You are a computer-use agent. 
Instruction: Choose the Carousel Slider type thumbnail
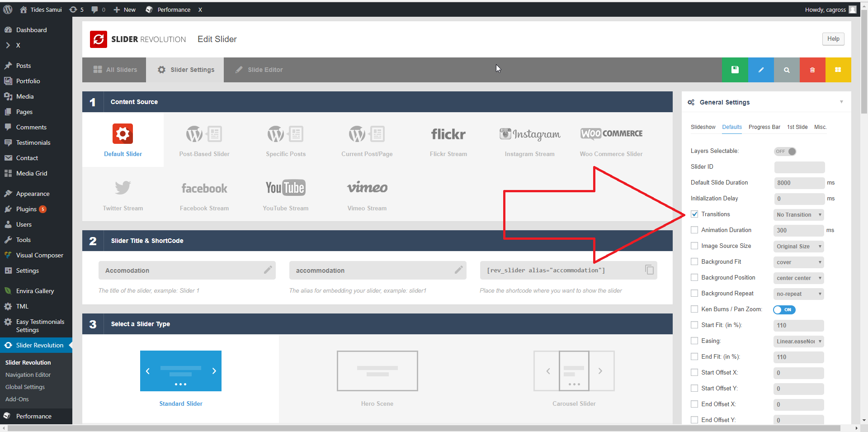(x=574, y=371)
